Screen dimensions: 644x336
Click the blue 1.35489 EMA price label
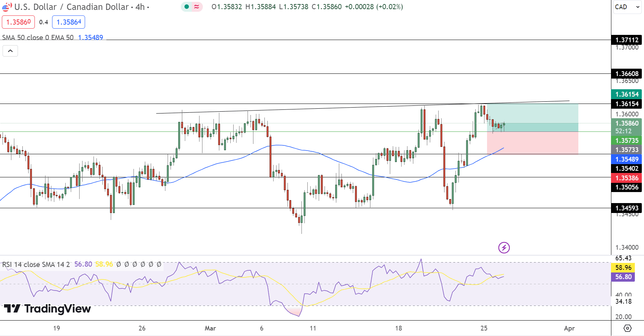626,159
